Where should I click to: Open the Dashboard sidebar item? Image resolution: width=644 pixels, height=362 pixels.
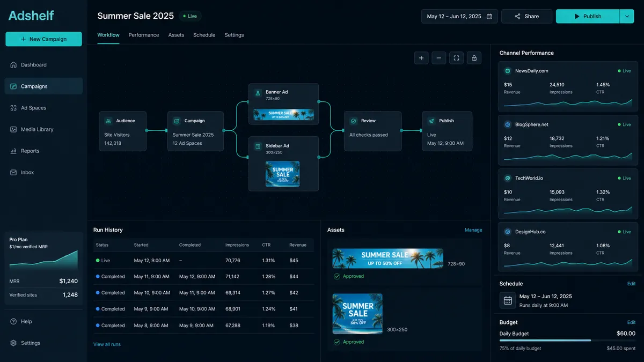[43, 65]
